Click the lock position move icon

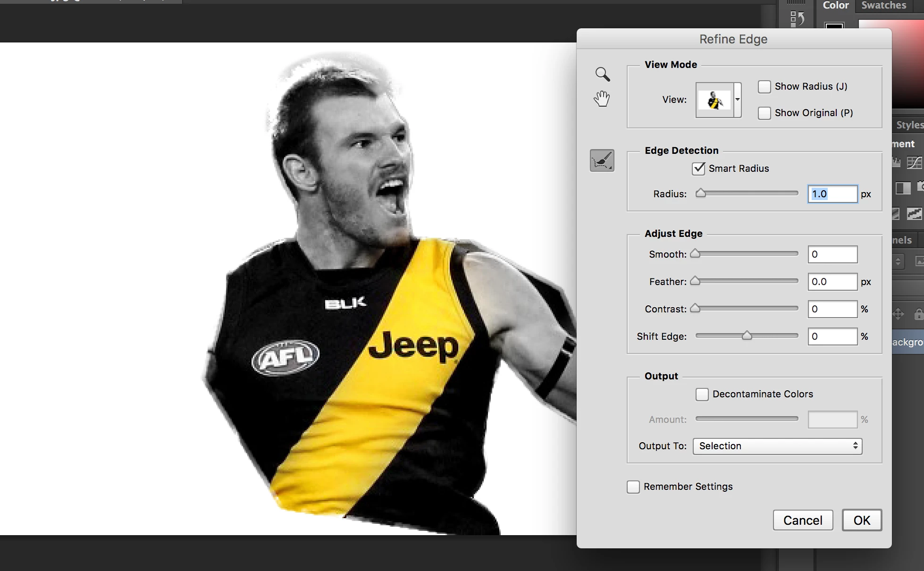898,314
